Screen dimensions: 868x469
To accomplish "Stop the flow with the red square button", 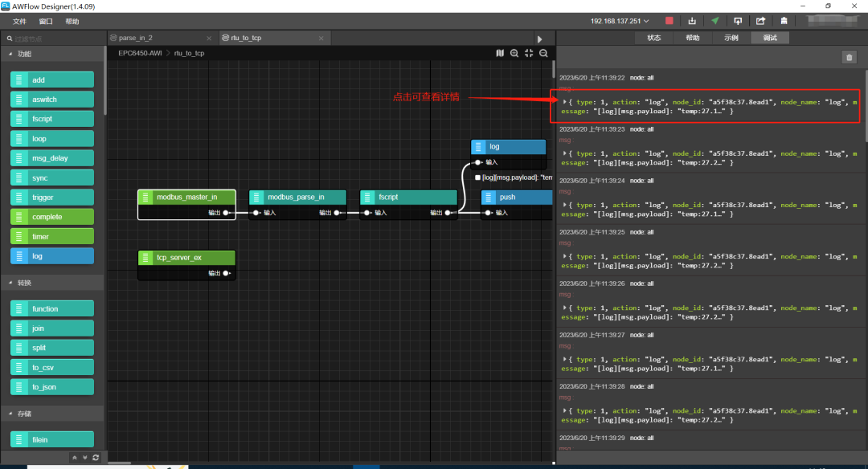I will pyautogui.click(x=669, y=21).
